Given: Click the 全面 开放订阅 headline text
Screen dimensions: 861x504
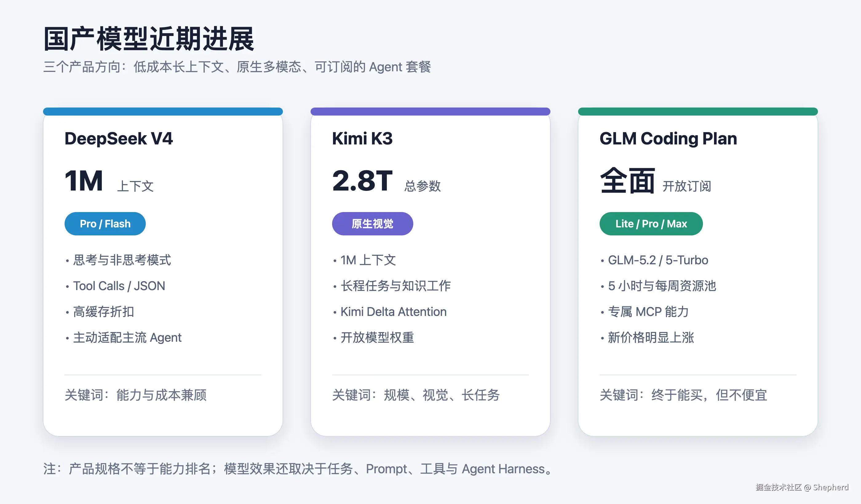Looking at the screenshot, I should pyautogui.click(x=655, y=181).
